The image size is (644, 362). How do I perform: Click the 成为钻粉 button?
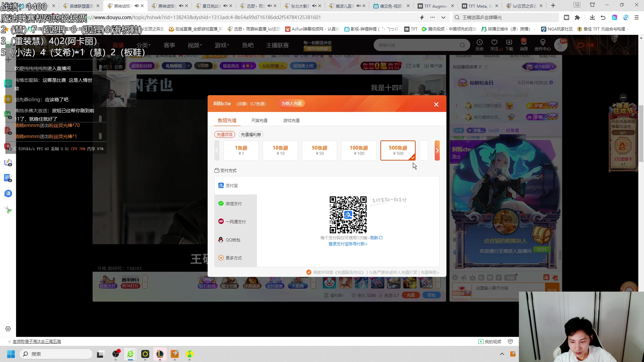[540, 67]
